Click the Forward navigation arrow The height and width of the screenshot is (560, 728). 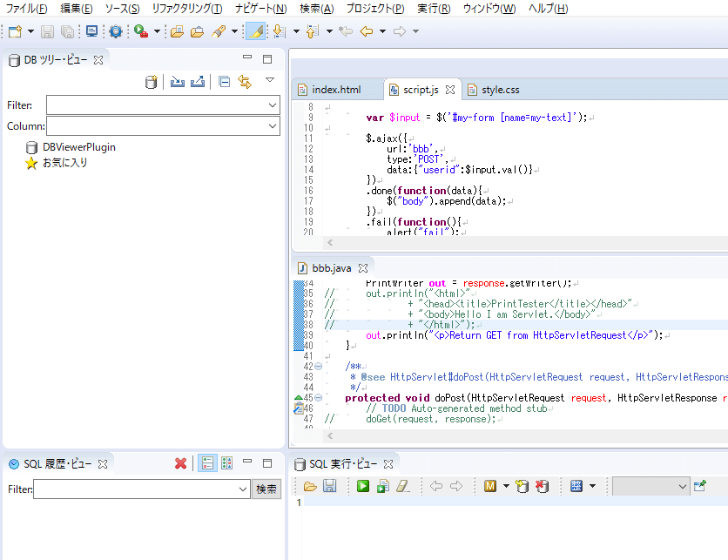[400, 31]
